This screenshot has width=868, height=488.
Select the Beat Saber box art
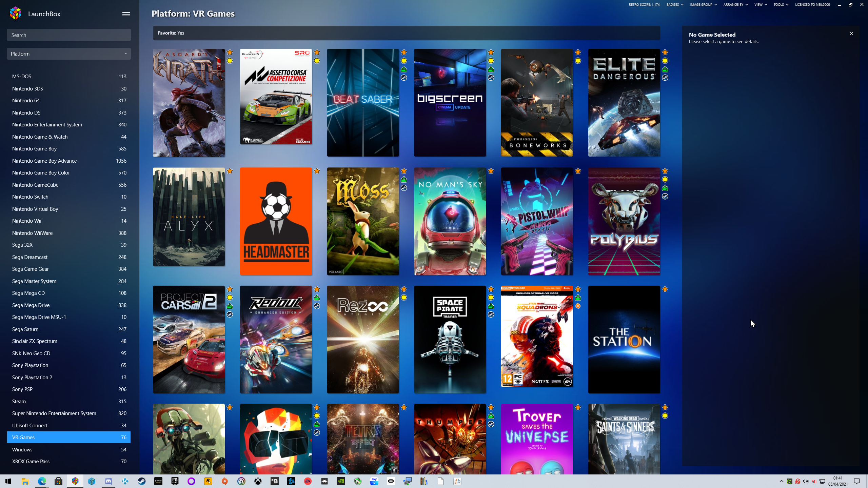[x=363, y=103]
